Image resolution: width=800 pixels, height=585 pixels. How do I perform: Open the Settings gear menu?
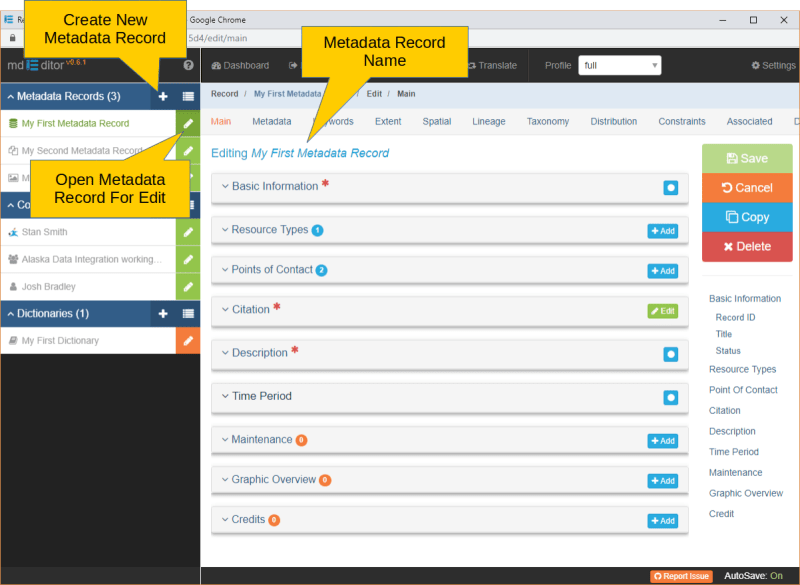[x=772, y=65]
